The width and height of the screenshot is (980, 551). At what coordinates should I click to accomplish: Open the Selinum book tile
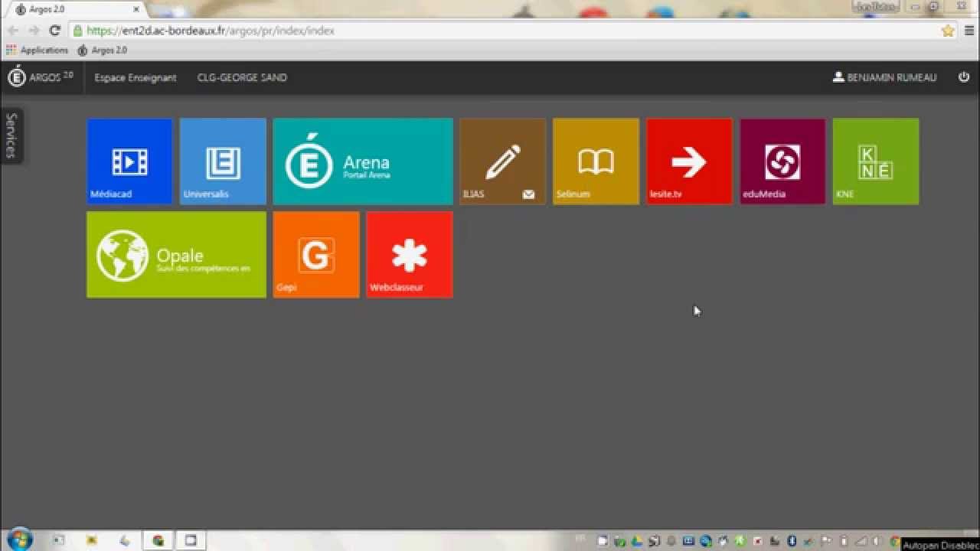[596, 161]
